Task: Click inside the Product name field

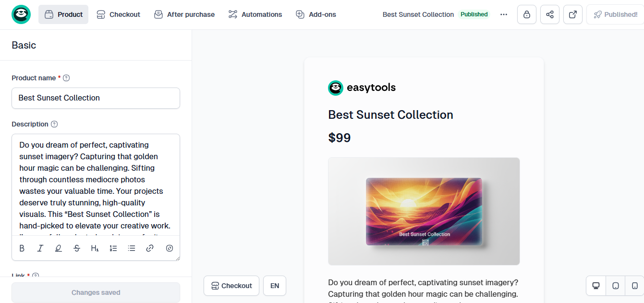Action: 96,98
